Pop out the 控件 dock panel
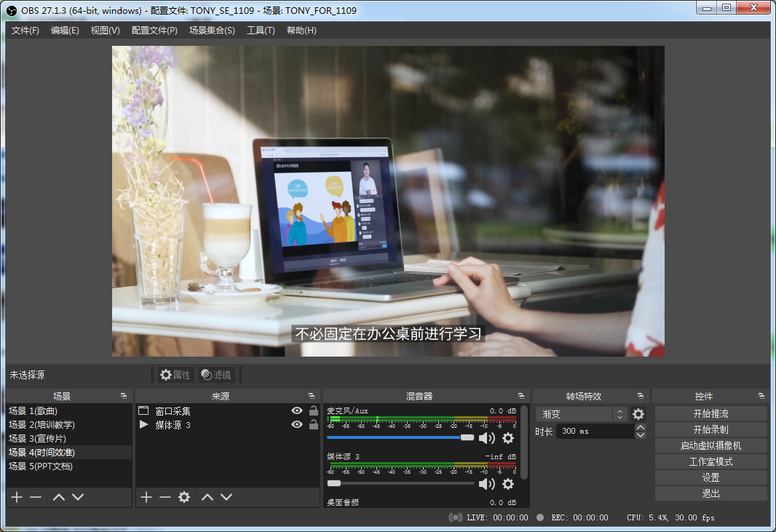Image resolution: width=776 pixels, height=532 pixels. pyautogui.click(x=761, y=396)
